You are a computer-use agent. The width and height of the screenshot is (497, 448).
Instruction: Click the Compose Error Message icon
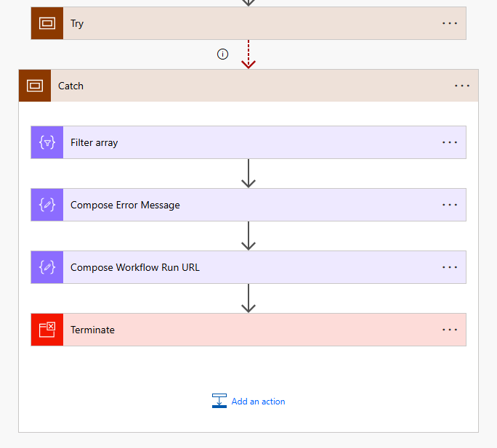coord(47,205)
